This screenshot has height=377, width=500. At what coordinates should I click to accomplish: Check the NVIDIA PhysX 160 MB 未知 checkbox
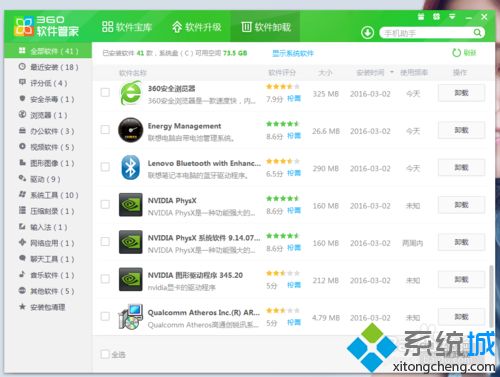tap(105, 204)
